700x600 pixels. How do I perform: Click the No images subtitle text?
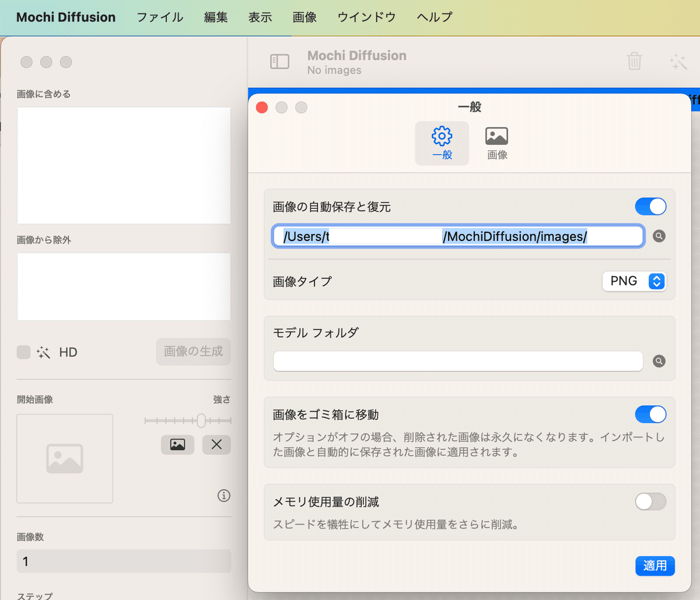point(334,70)
